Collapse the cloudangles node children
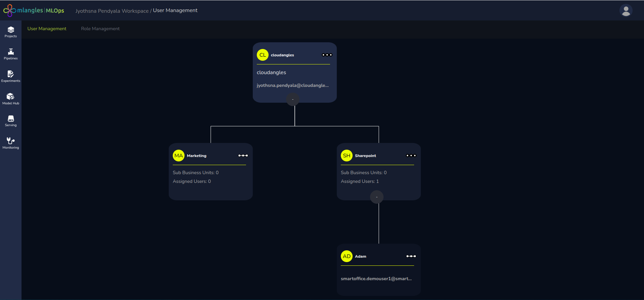This screenshot has height=300, width=644. pyautogui.click(x=293, y=99)
